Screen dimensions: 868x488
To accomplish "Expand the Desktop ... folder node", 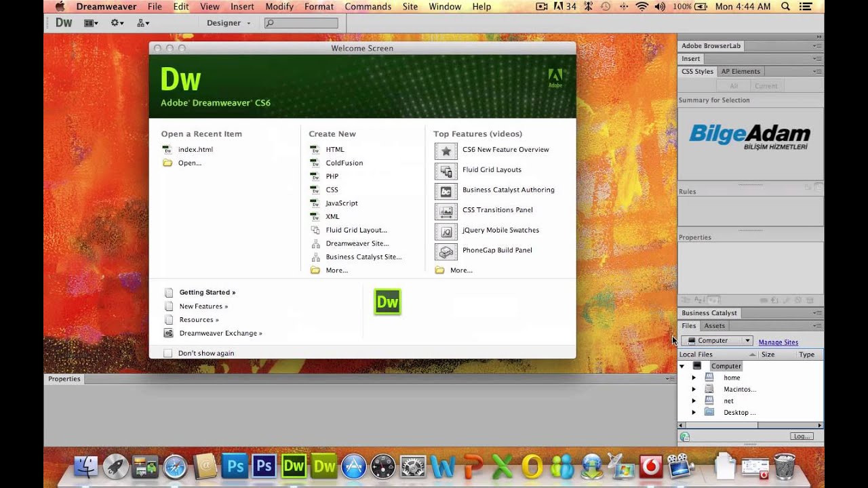I will pyautogui.click(x=693, y=413).
